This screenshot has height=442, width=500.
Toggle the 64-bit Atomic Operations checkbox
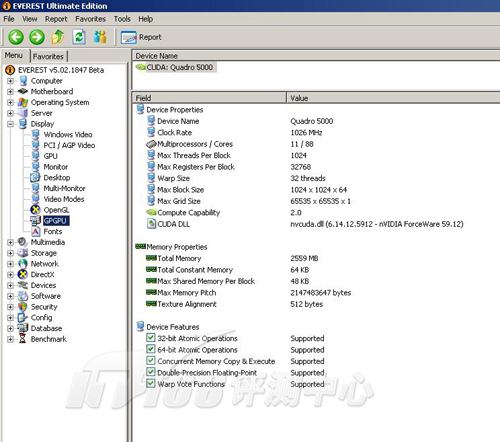(151, 349)
